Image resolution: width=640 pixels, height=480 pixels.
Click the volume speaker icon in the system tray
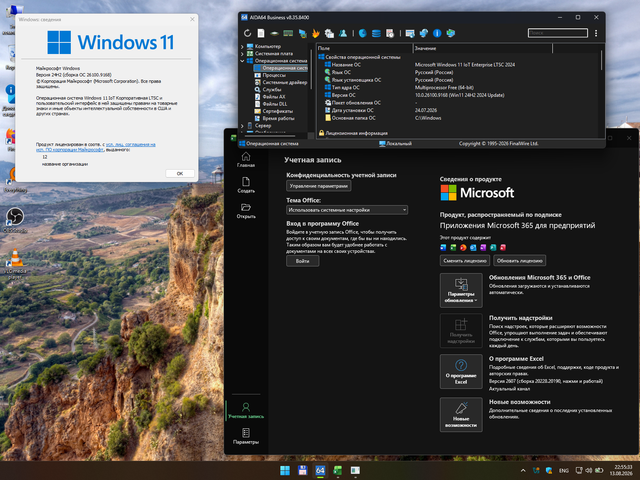[589, 471]
